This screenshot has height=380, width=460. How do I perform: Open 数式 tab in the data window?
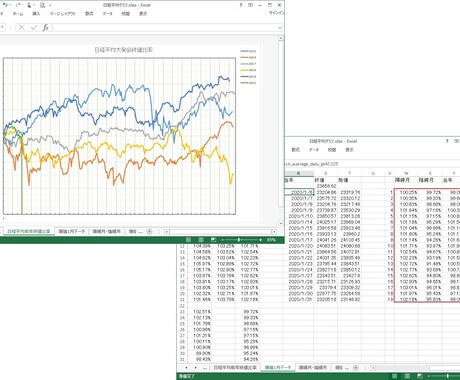pos(295,150)
